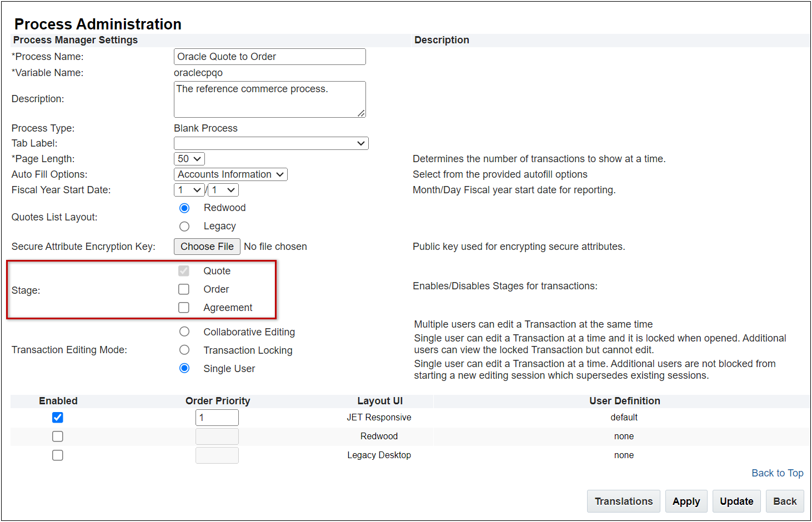The image size is (812, 522).
Task: Click the 'Fiscal Year Start Date:' label
Action: click(x=61, y=190)
